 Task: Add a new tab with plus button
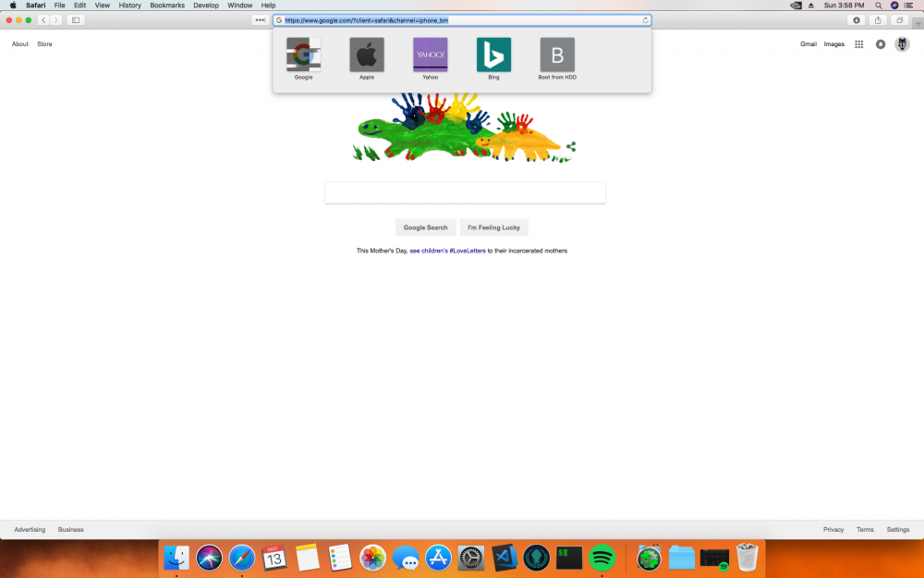918,24
